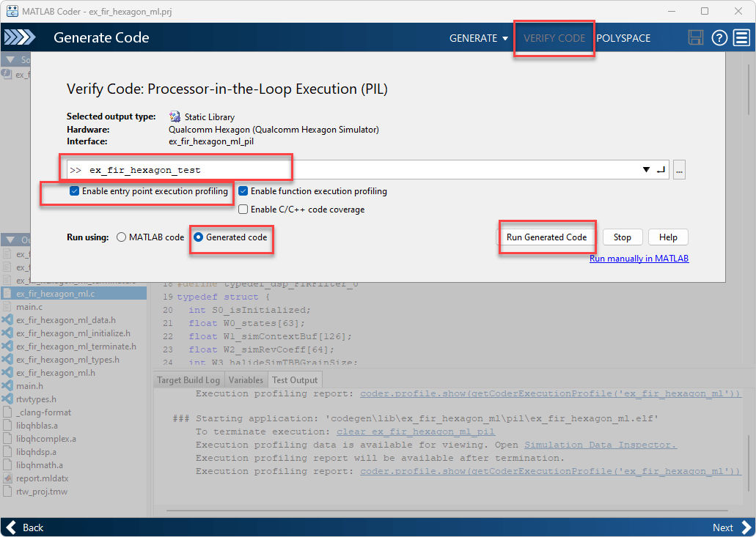Viewport: 756px width, 537px height.
Task: Open the Run manually in MATLAB link
Action: click(x=639, y=258)
